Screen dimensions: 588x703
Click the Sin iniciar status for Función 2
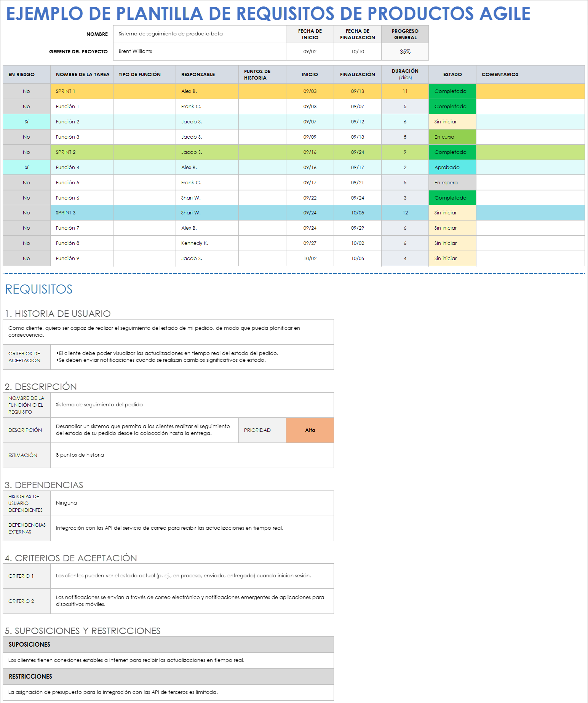[452, 122]
